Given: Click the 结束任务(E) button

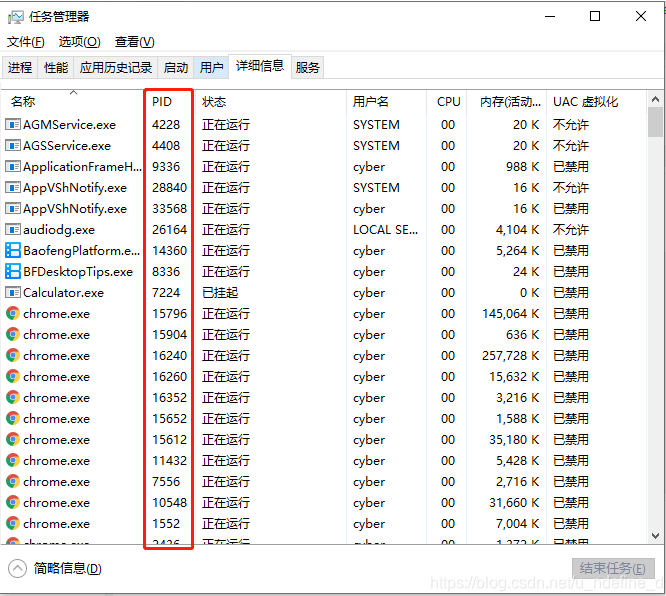Looking at the screenshot, I should pos(613,568).
